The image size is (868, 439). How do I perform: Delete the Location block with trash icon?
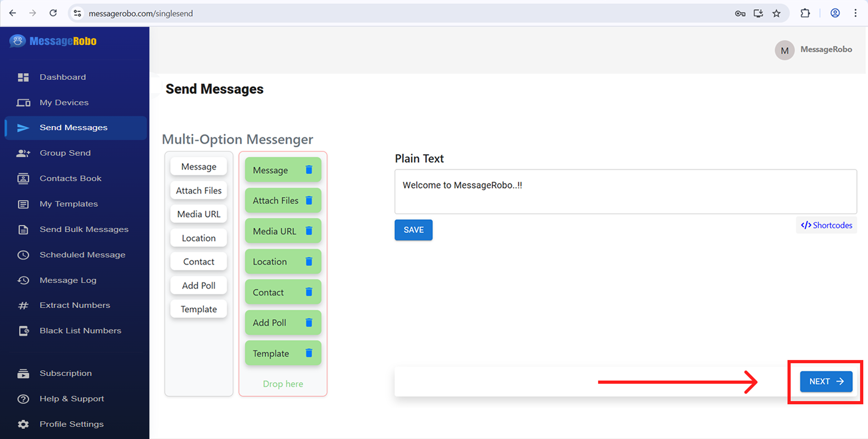point(309,261)
